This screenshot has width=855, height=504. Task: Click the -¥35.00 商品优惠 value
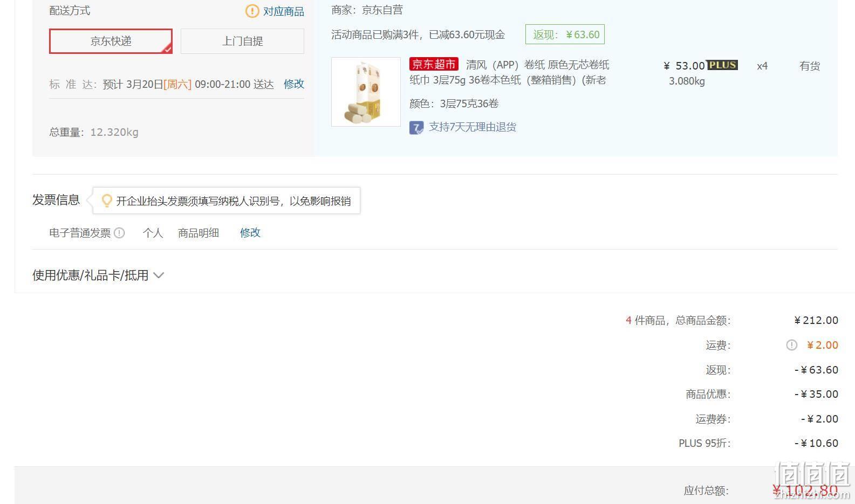[816, 394]
